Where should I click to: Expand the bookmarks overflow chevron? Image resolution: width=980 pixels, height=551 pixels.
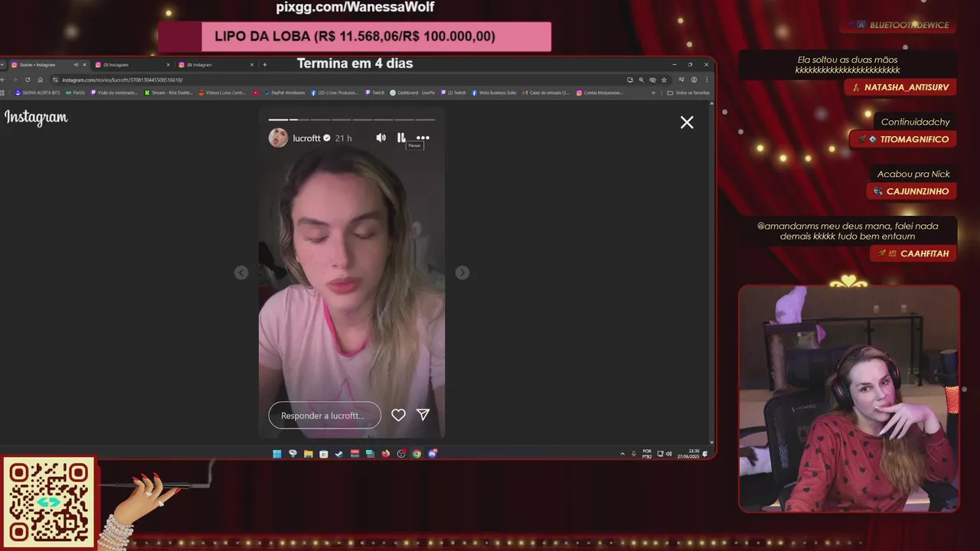[x=653, y=93]
